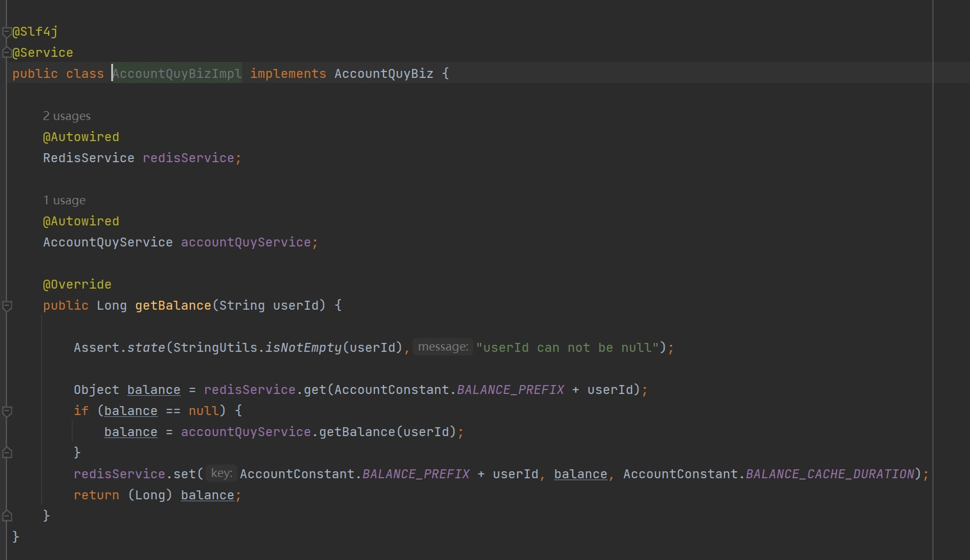Click 'balance' in the Object balance declaration
970x560 pixels.
tap(154, 390)
